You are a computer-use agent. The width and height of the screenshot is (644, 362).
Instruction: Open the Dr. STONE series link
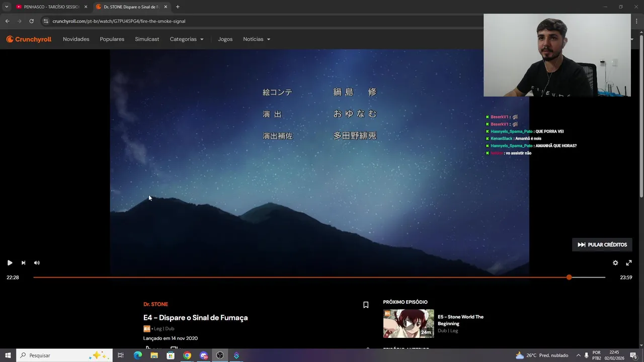(x=155, y=304)
